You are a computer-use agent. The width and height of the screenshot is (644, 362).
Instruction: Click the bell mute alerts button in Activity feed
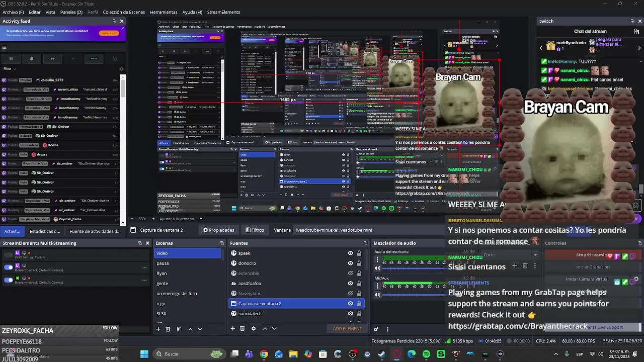pos(31,59)
